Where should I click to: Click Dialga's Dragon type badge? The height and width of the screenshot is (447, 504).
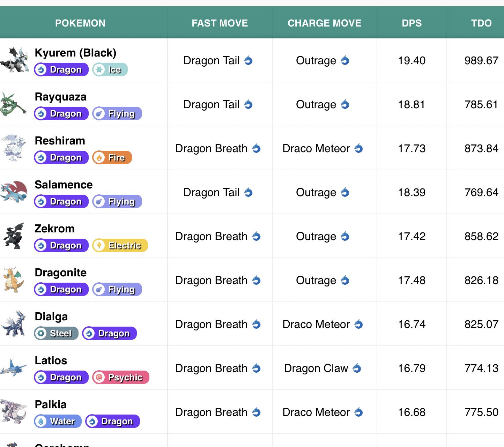point(109,333)
